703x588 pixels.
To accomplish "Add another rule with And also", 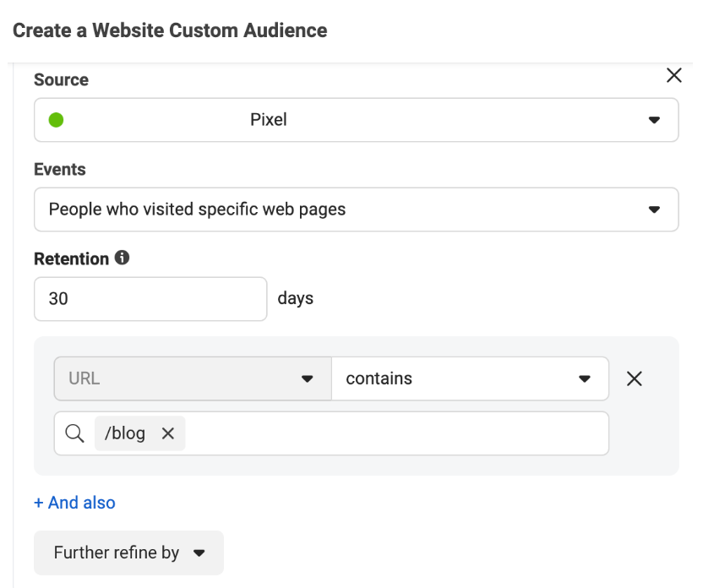I will [x=75, y=503].
